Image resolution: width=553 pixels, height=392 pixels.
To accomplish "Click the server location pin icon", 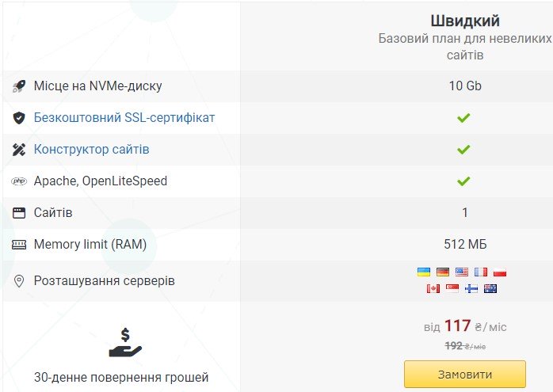I will pos(19,281).
